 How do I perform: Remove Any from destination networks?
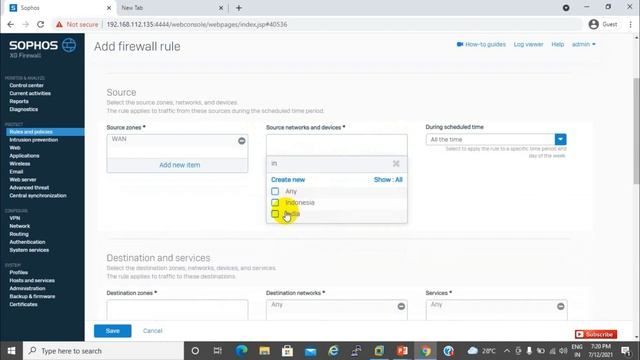point(401,306)
